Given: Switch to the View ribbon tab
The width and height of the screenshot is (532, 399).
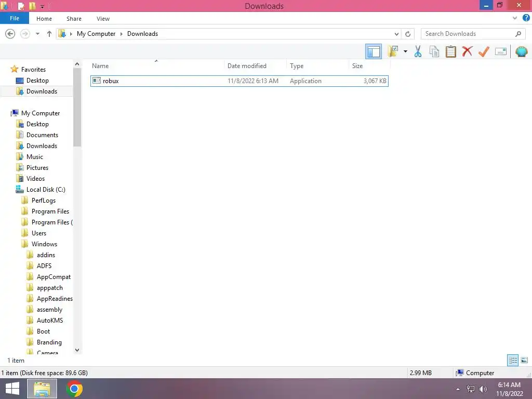Looking at the screenshot, I should tap(103, 19).
